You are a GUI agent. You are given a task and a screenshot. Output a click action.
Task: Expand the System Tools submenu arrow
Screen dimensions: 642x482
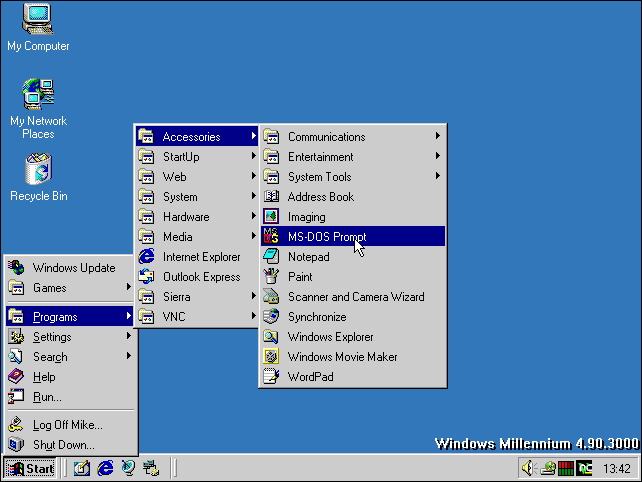[x=438, y=176]
